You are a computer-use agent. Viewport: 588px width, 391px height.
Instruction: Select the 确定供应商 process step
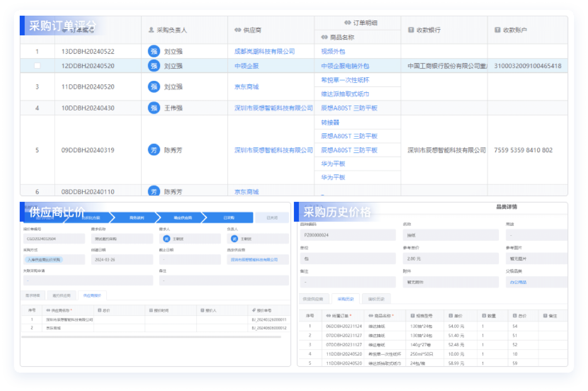(x=183, y=218)
